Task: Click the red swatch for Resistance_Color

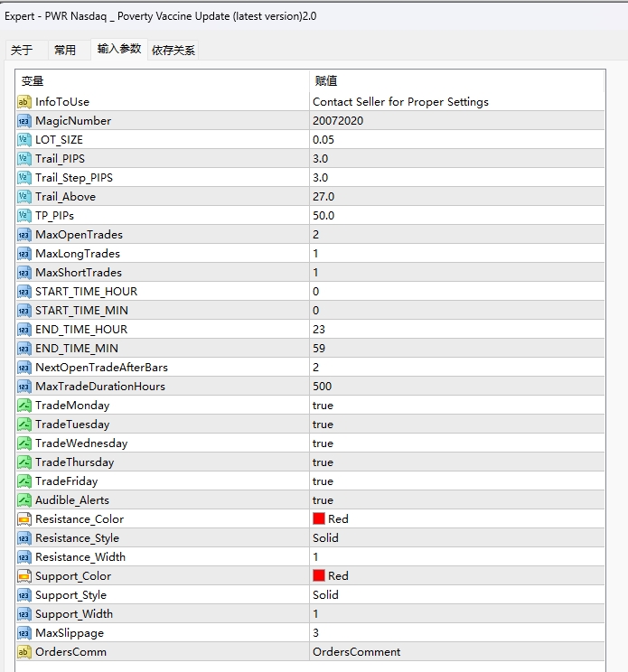Action: click(x=319, y=519)
